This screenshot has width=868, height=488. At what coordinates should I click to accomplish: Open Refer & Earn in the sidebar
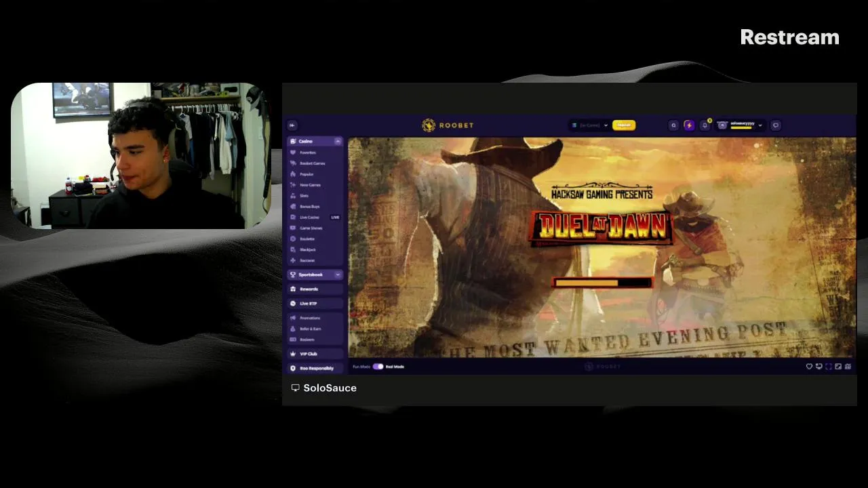pyautogui.click(x=315, y=329)
